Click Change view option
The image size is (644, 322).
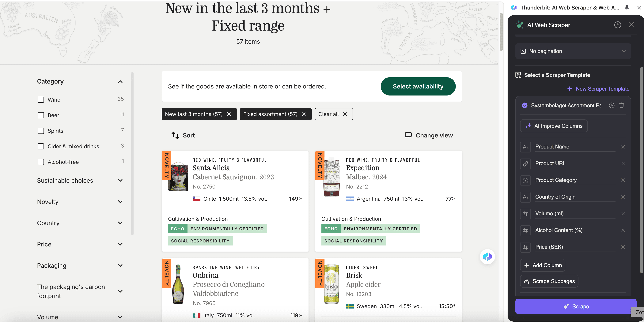coord(429,135)
